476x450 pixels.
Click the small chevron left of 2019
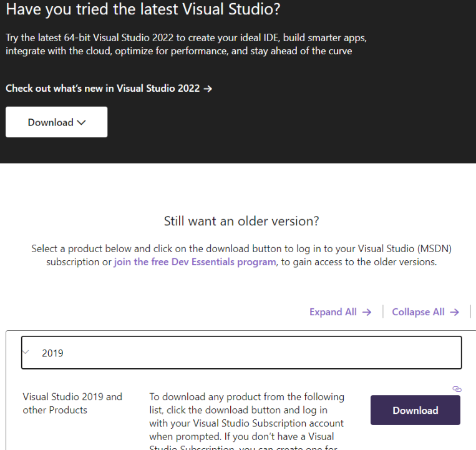point(26,352)
